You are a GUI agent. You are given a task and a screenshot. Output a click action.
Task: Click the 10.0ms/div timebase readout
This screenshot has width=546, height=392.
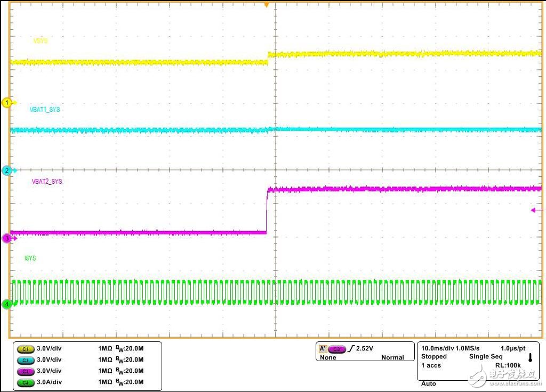coord(437,347)
